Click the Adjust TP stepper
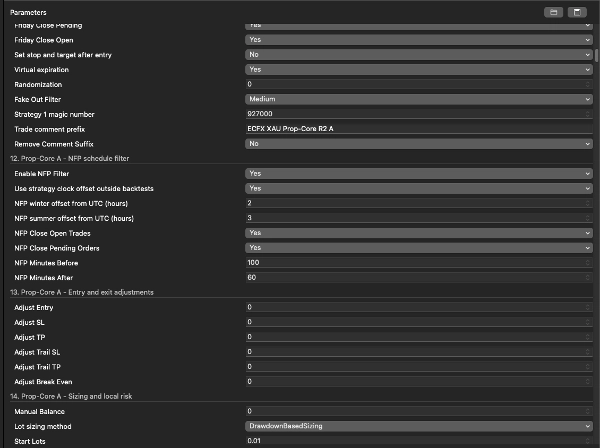 588,337
